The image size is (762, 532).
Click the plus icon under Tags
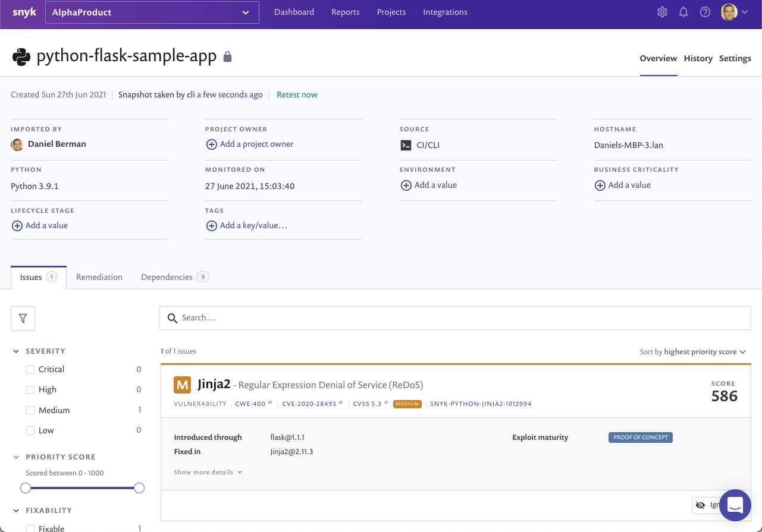(x=211, y=226)
